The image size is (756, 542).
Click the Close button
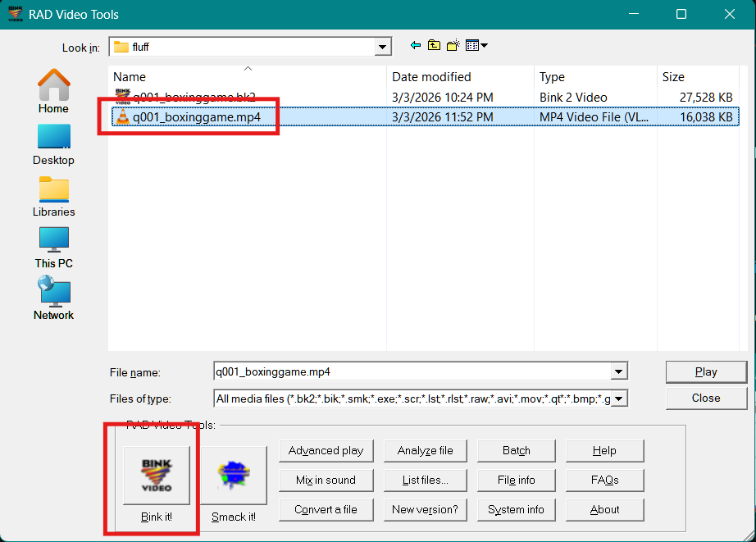(706, 398)
